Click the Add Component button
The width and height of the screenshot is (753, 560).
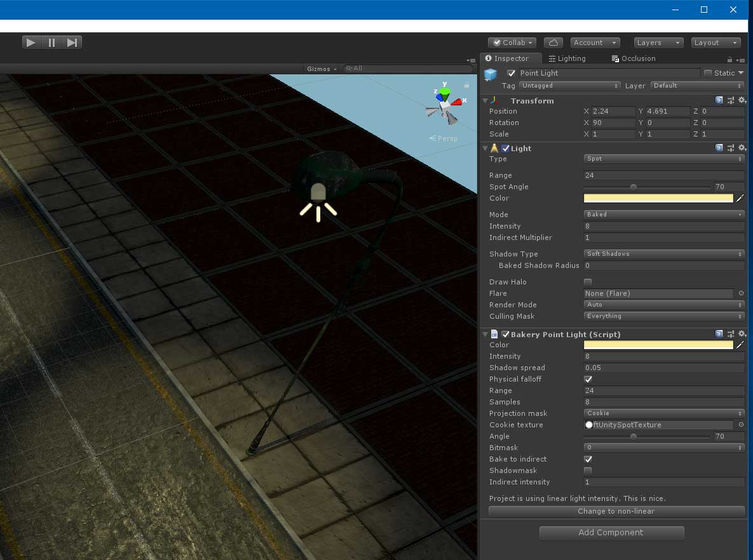611,533
